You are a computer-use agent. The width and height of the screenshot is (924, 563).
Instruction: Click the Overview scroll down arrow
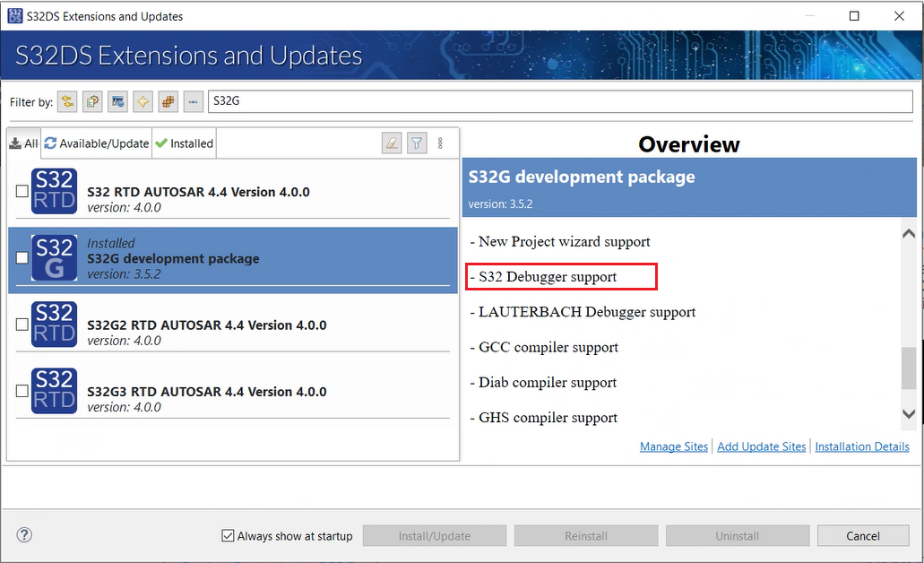[909, 414]
